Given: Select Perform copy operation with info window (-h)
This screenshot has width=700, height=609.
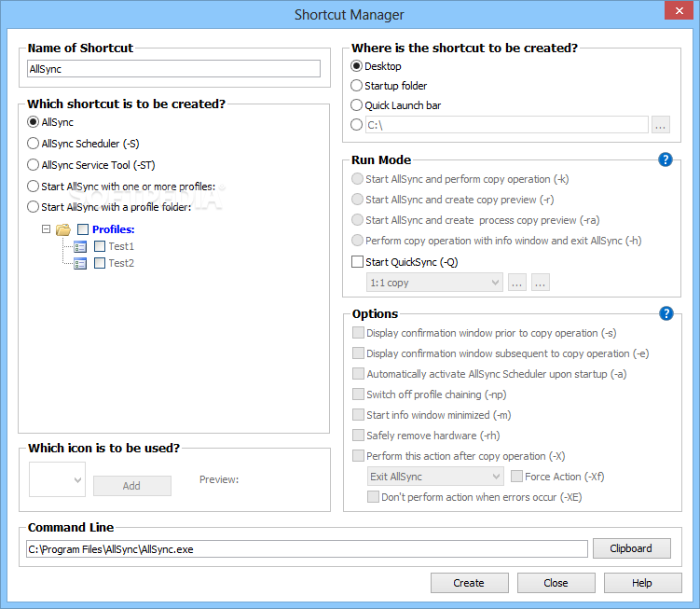Looking at the screenshot, I should pyautogui.click(x=357, y=241).
